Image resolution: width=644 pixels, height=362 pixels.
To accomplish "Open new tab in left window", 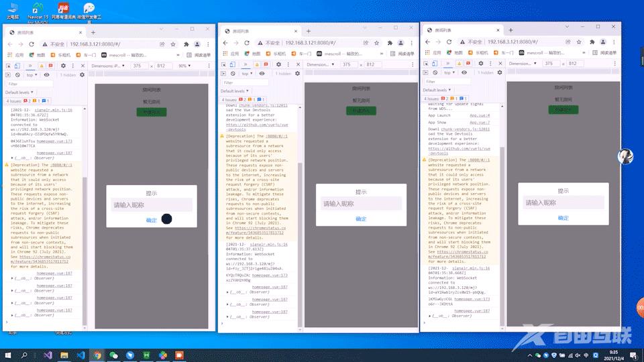I will point(93,32).
